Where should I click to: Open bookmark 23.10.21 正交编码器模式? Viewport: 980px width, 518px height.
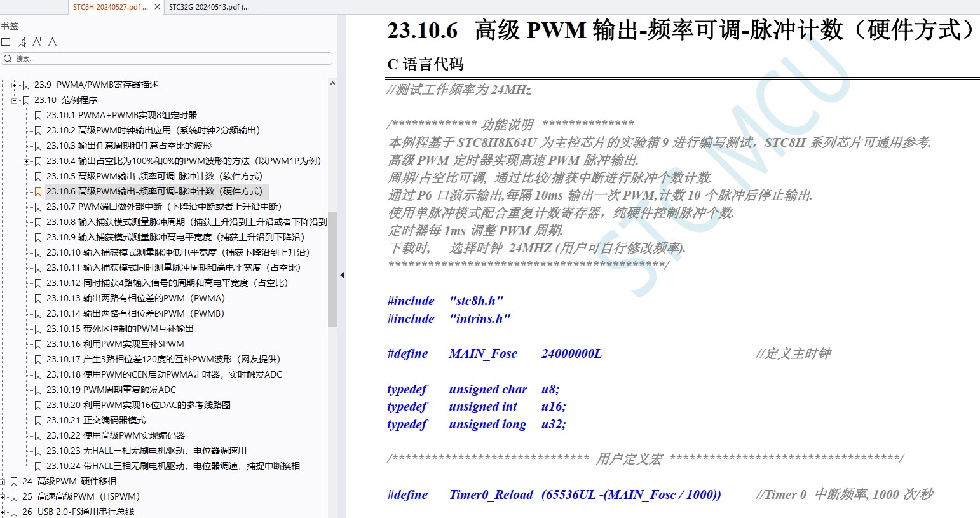tap(96, 420)
